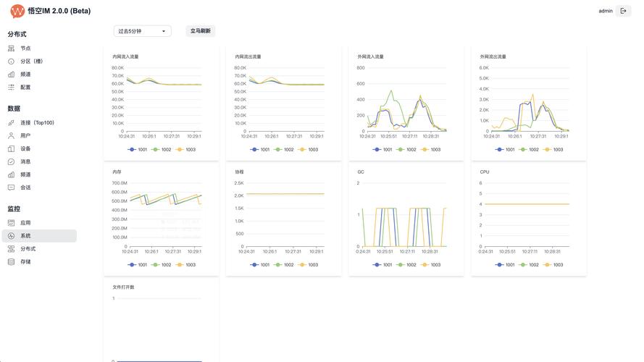
Task: Click the 立马刷新 refresh button
Action: click(200, 31)
